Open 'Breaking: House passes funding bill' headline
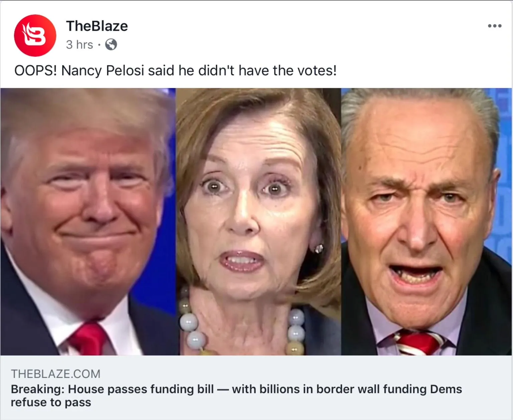The height and width of the screenshot is (420, 513). click(x=112, y=389)
